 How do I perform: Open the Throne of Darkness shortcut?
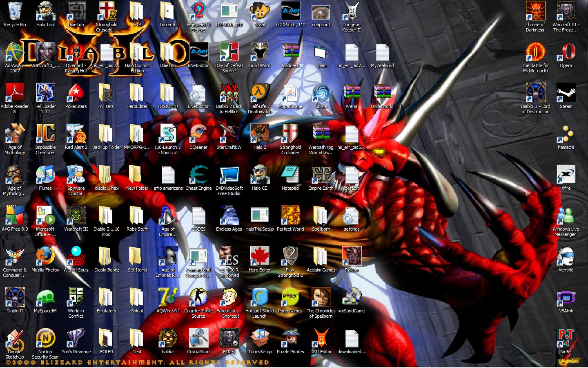535,11
